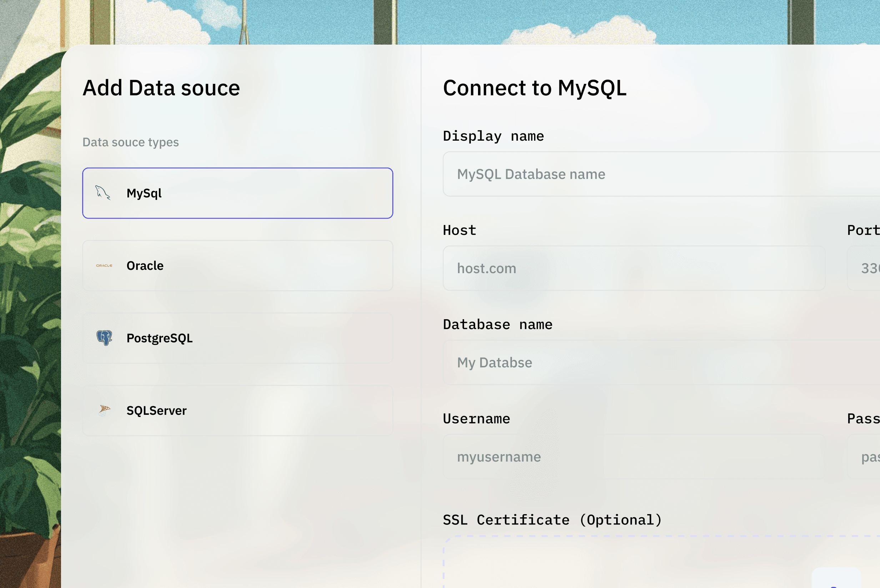The height and width of the screenshot is (588, 880).
Task: Click the Oracle logo icon
Action: coord(104,266)
